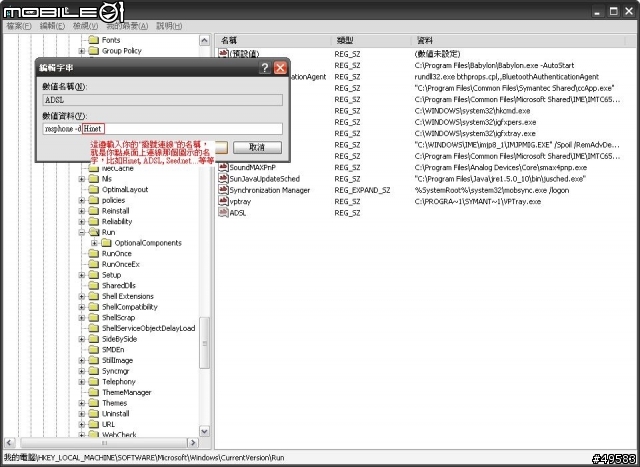Click the SunJavaUpdateSched value icon
640x467 pixels.
coord(223,179)
